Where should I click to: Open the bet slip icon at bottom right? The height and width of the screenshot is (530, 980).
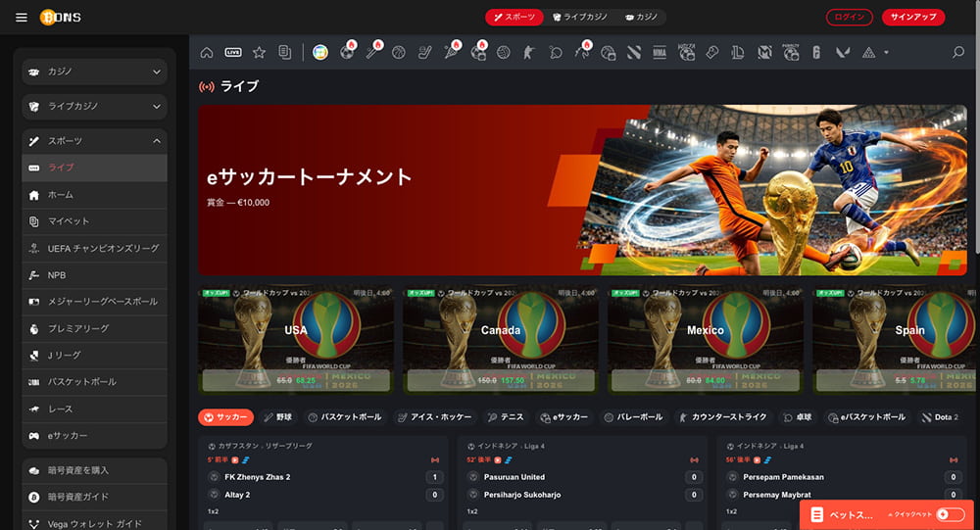pyautogui.click(x=816, y=514)
